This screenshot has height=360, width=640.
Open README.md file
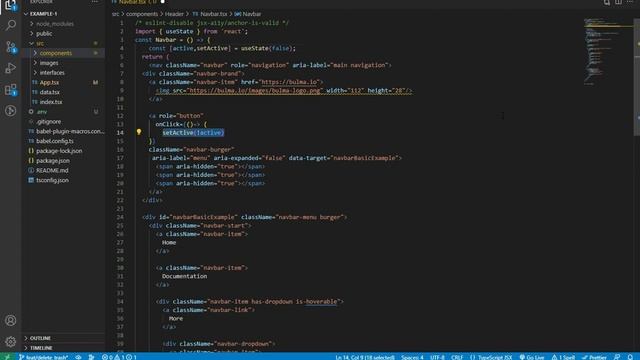(x=63, y=170)
